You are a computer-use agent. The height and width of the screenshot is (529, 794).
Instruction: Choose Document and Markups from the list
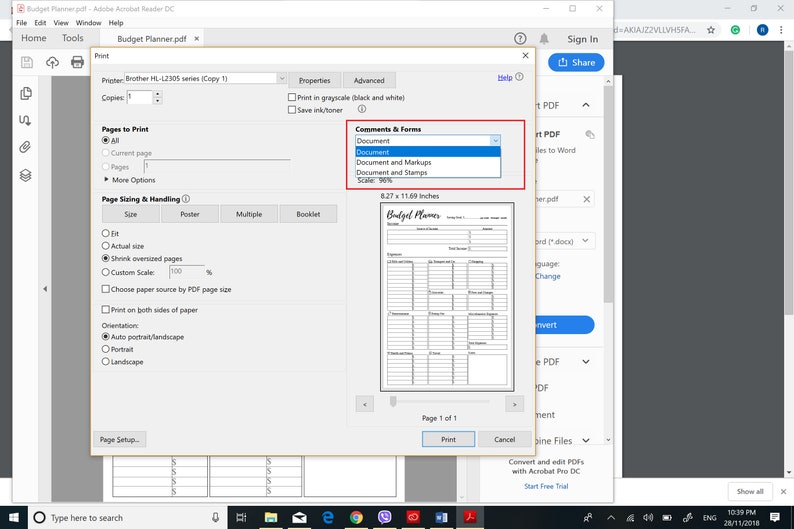(x=428, y=162)
